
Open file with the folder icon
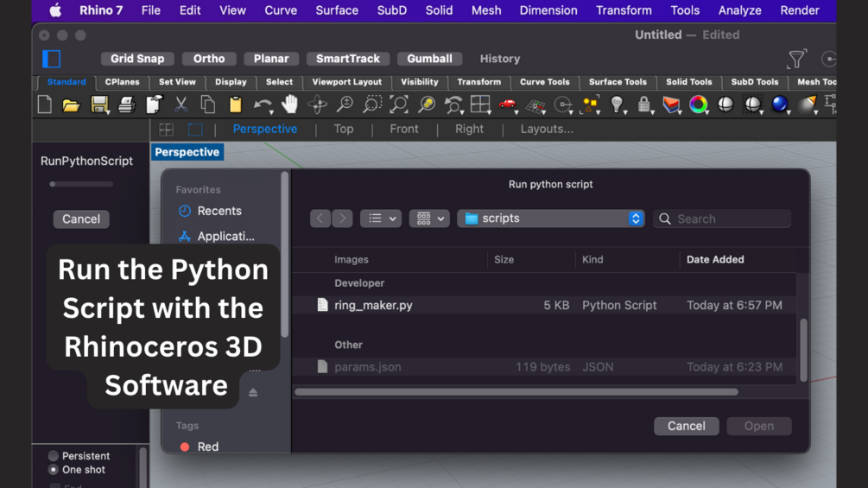click(x=72, y=105)
